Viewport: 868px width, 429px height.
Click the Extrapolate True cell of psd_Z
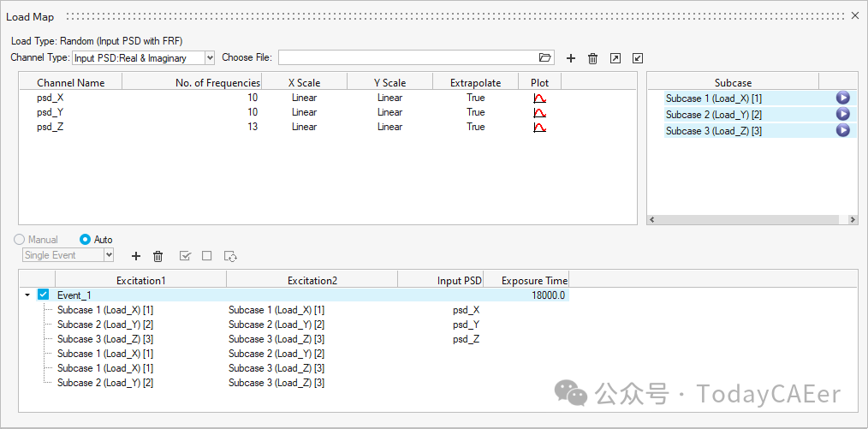476,127
